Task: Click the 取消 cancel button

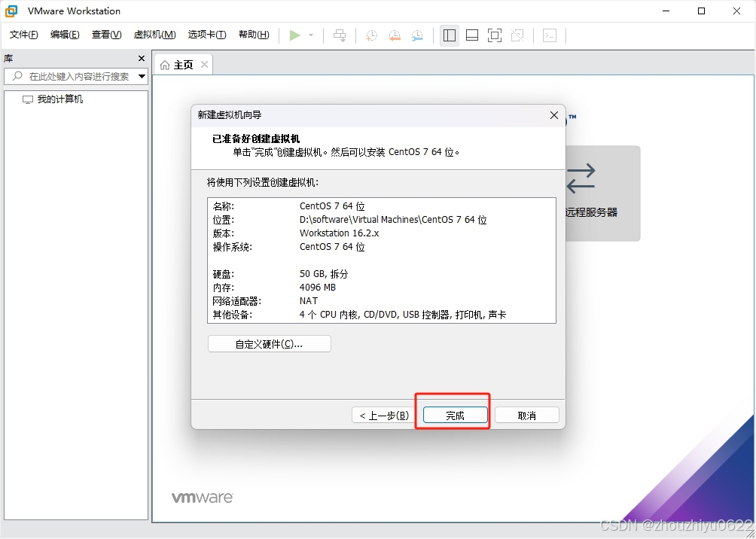Action: point(527,415)
